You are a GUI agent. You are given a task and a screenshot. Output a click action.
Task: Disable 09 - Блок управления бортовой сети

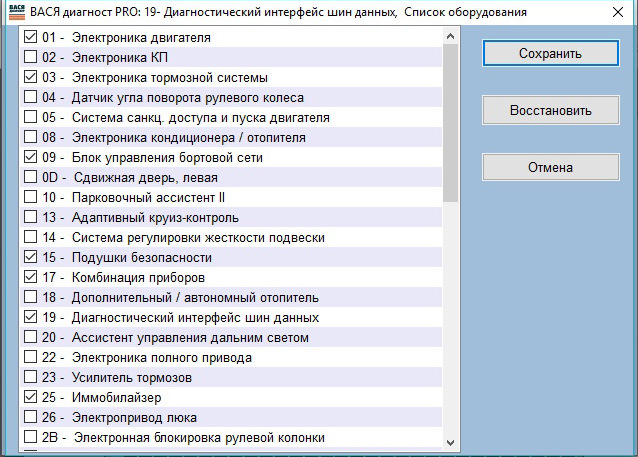31,157
